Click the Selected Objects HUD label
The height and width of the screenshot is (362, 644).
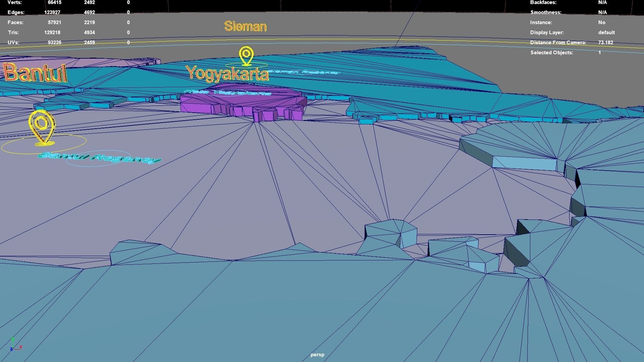point(552,53)
